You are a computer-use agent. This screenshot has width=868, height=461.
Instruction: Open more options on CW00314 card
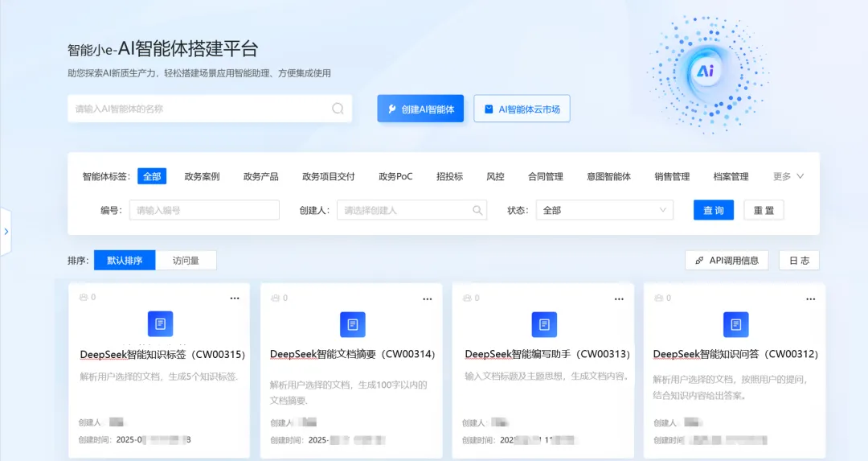pyautogui.click(x=428, y=298)
